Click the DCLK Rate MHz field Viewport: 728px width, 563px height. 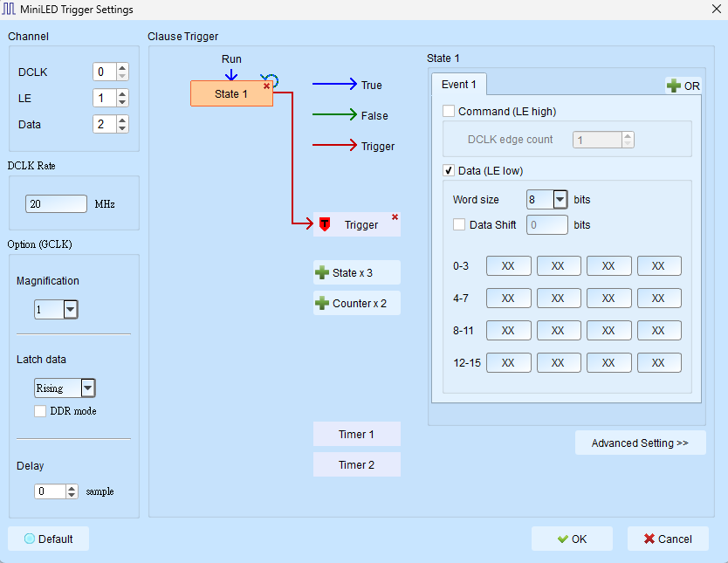pos(56,203)
